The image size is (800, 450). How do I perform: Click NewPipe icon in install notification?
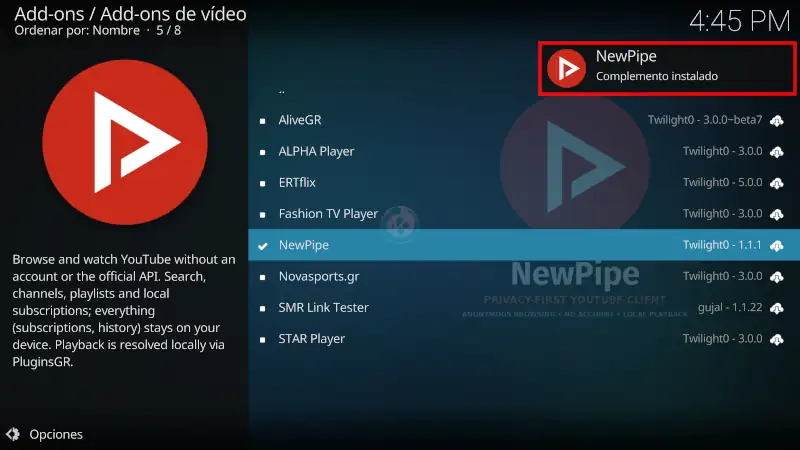click(x=566, y=68)
